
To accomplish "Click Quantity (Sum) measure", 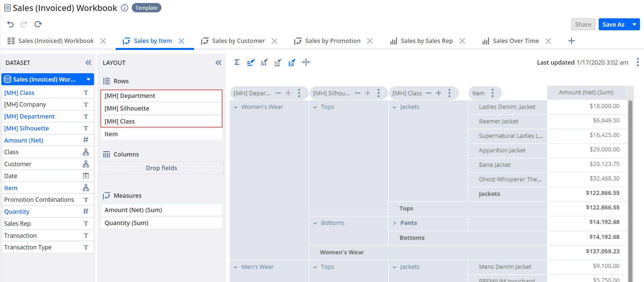I will click(161, 223).
